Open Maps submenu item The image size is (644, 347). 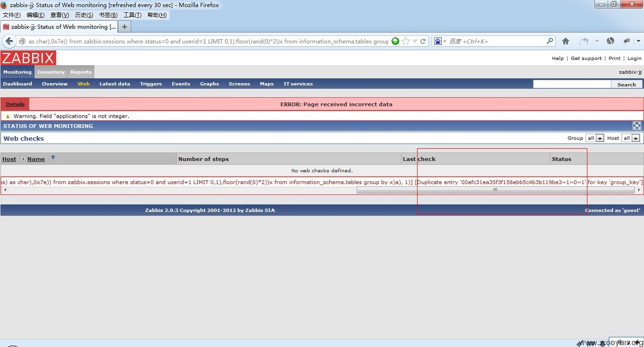tap(267, 84)
